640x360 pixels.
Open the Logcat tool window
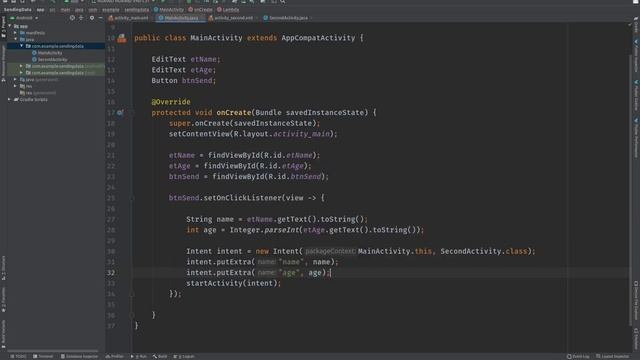point(184,356)
